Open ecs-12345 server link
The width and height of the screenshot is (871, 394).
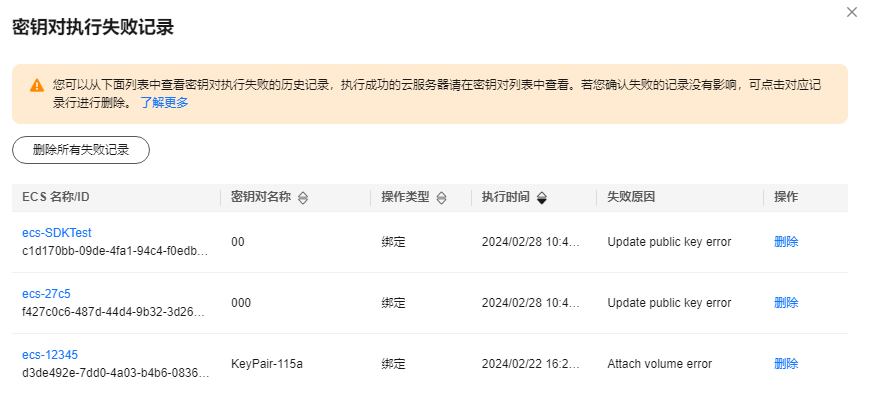tap(50, 355)
